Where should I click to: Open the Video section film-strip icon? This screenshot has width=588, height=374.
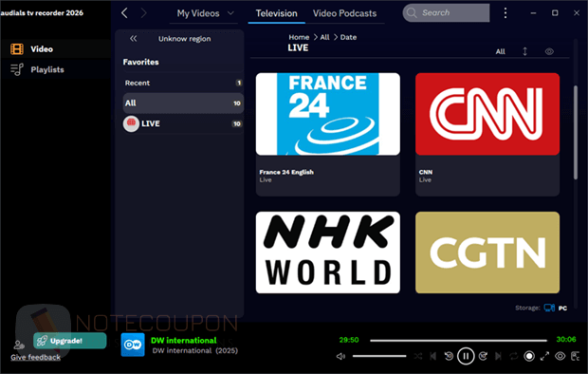[x=17, y=49]
